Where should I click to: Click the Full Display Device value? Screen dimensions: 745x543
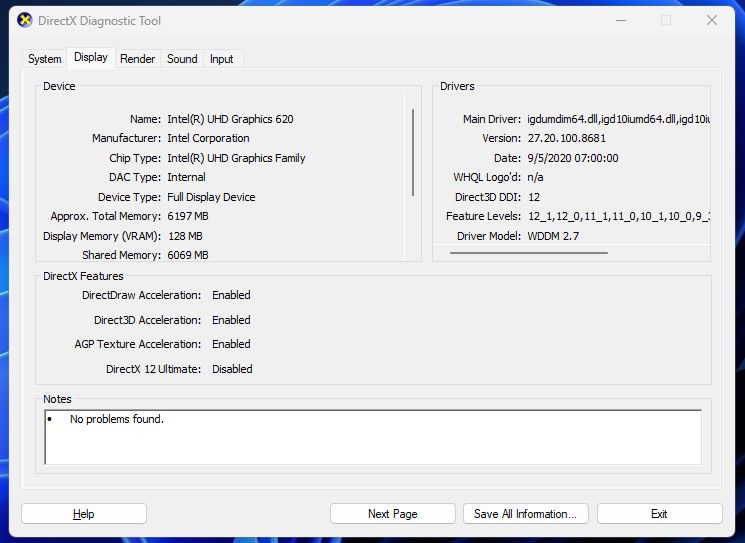coord(211,197)
